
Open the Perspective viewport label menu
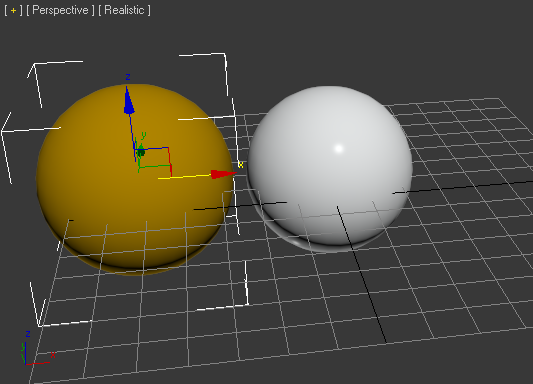(60, 10)
